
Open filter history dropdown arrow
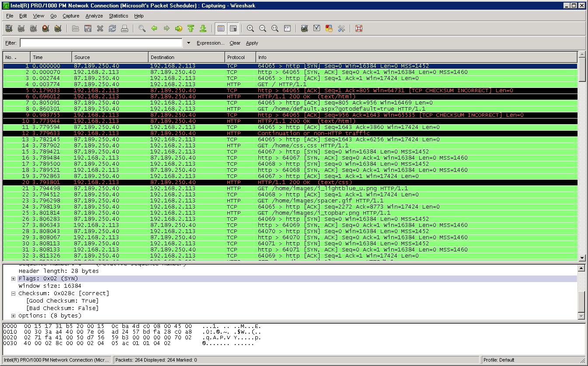point(188,43)
